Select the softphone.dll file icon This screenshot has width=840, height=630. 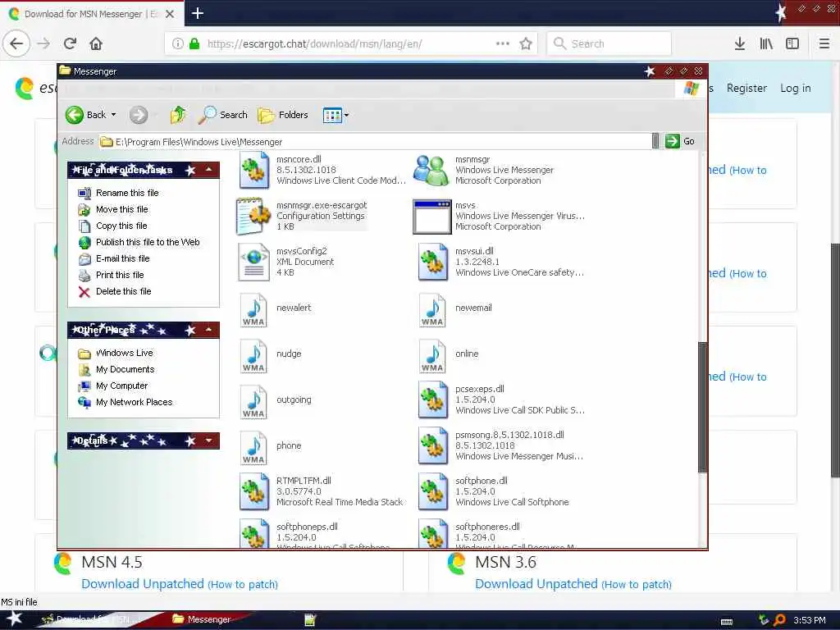pos(433,492)
